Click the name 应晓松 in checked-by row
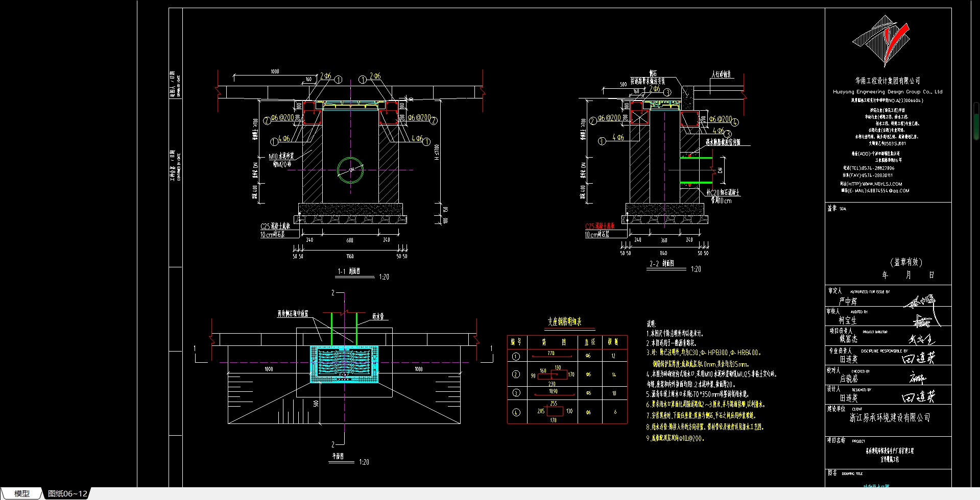Image resolution: width=980 pixels, height=500 pixels. point(849,379)
